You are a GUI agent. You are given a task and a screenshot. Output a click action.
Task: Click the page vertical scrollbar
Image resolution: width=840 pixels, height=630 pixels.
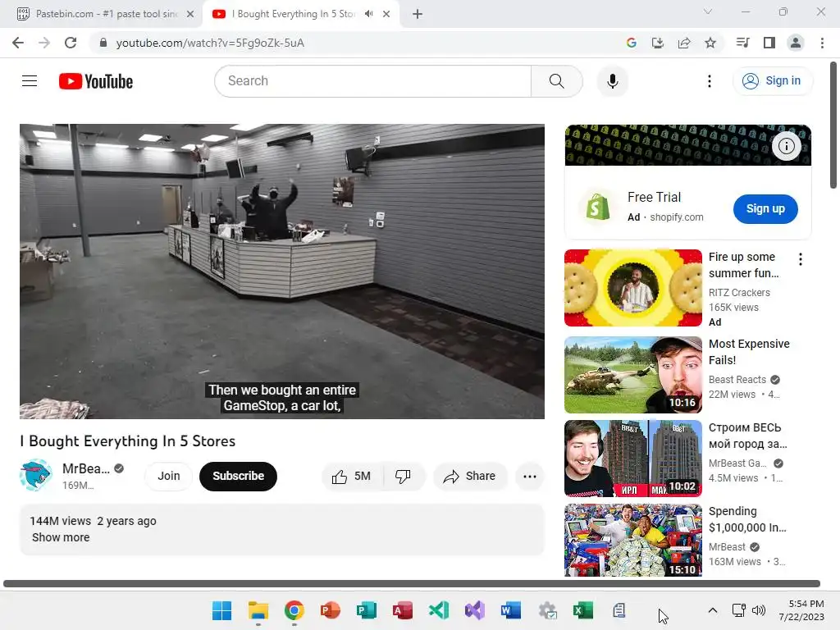click(833, 126)
